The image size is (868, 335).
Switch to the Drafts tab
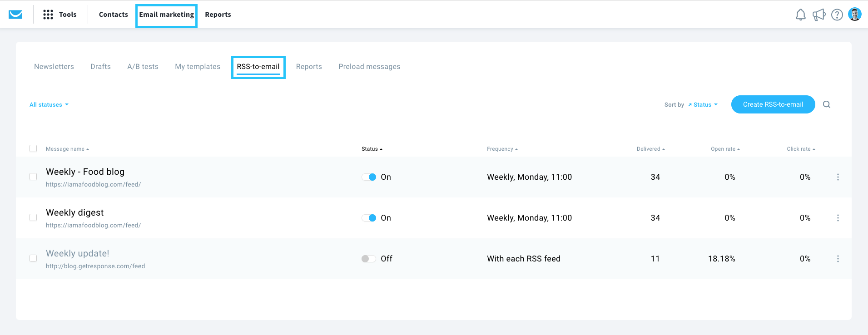click(100, 66)
